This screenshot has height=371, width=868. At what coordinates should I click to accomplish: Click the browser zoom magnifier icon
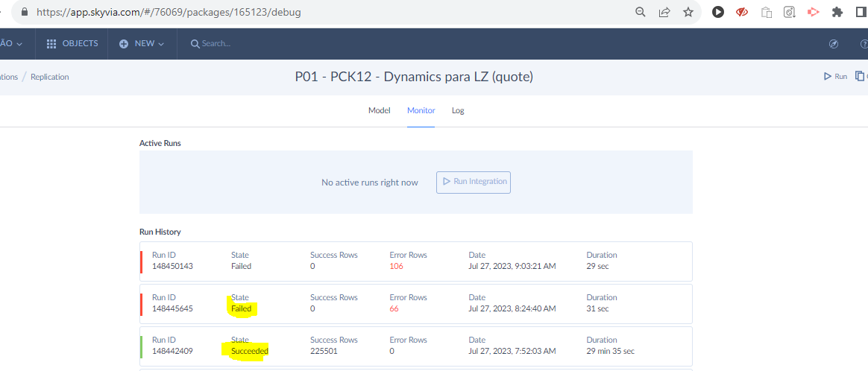(641, 12)
